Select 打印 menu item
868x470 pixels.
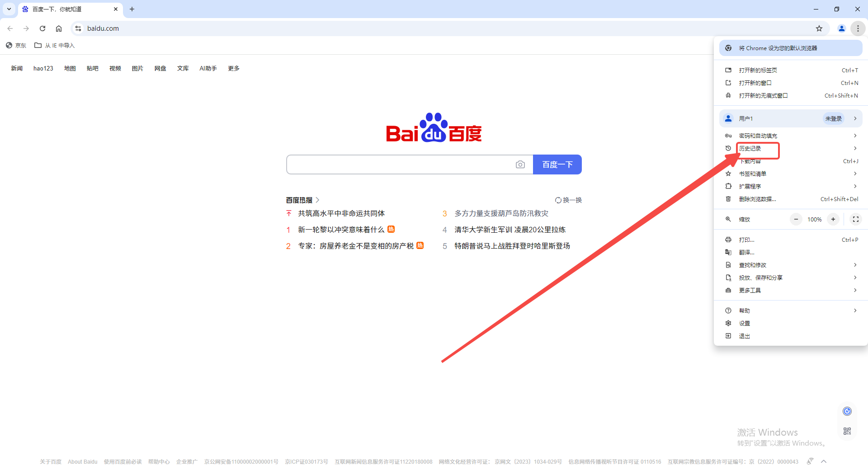[x=791, y=240]
